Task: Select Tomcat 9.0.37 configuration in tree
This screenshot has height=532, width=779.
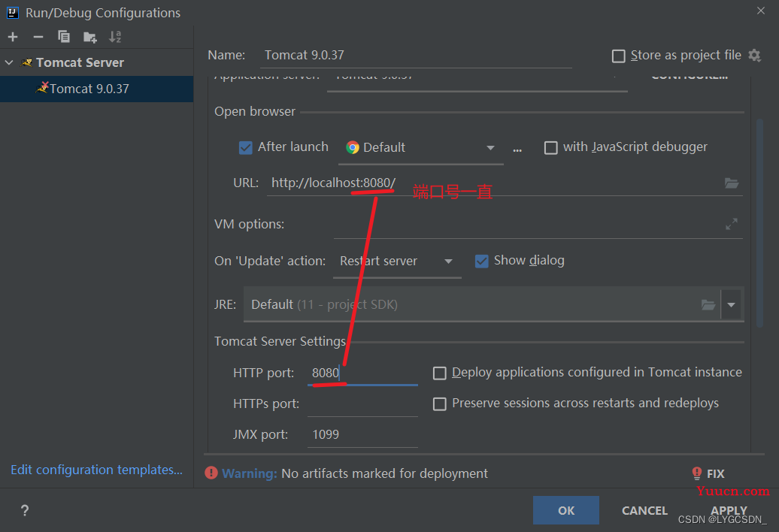Action: [x=97, y=89]
